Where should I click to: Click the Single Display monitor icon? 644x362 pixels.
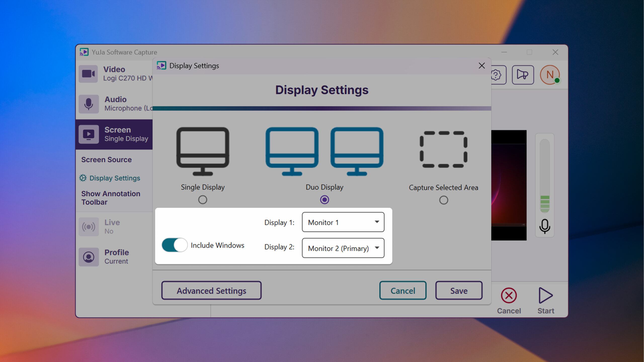pos(203,151)
